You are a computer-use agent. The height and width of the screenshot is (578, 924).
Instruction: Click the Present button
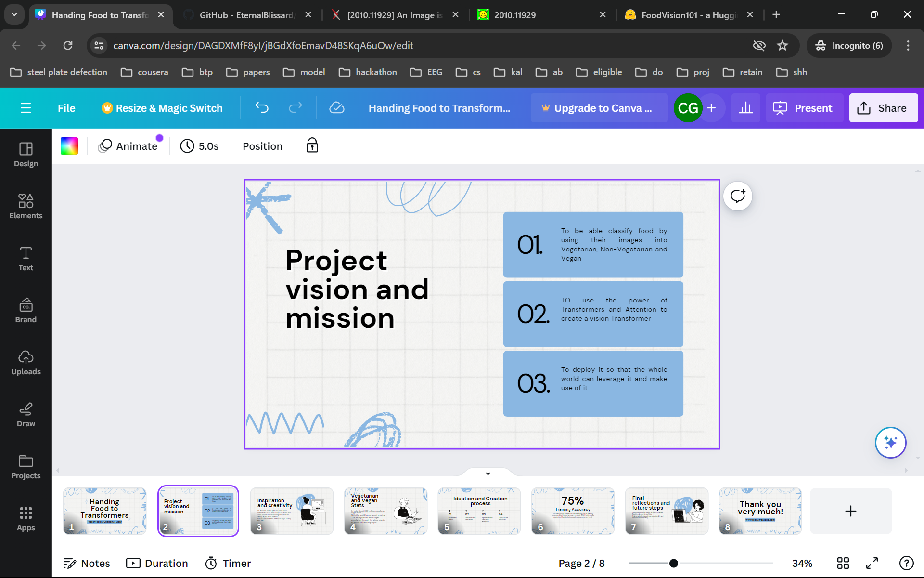[x=803, y=108]
